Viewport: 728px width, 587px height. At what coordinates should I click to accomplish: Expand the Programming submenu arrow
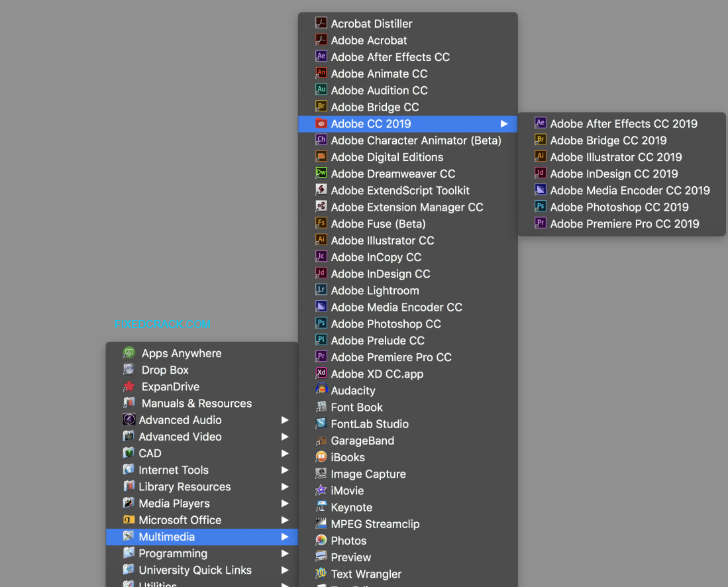(x=285, y=554)
